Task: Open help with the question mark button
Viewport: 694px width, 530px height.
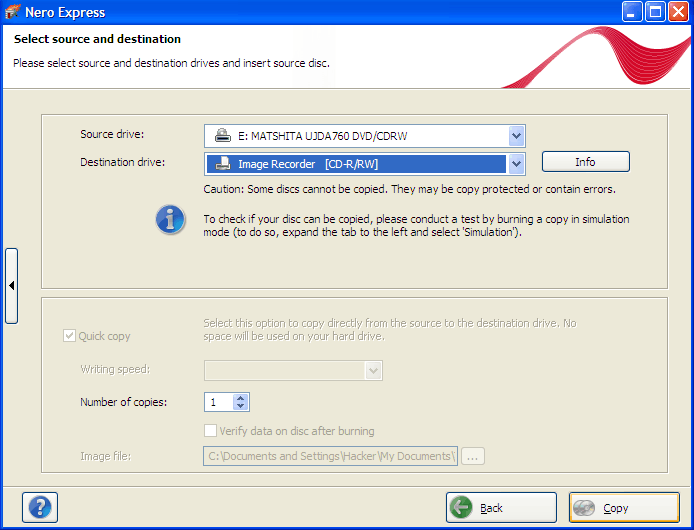Action: coord(40,507)
